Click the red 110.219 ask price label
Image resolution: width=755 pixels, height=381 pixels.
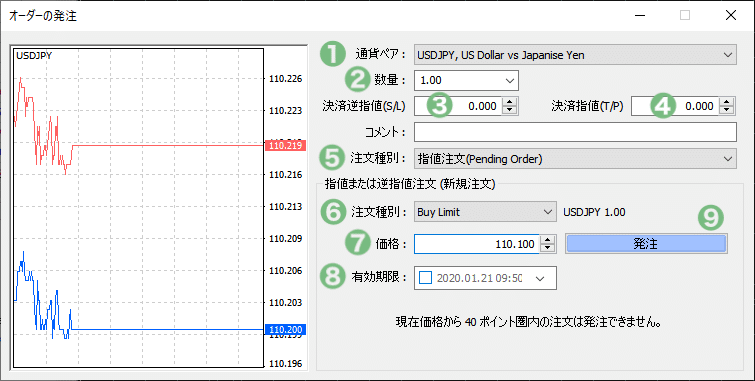click(286, 145)
